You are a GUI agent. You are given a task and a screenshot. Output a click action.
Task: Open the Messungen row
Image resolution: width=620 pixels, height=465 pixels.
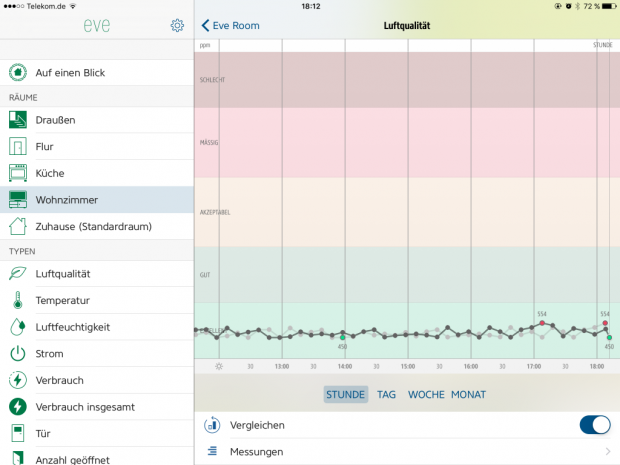407,451
